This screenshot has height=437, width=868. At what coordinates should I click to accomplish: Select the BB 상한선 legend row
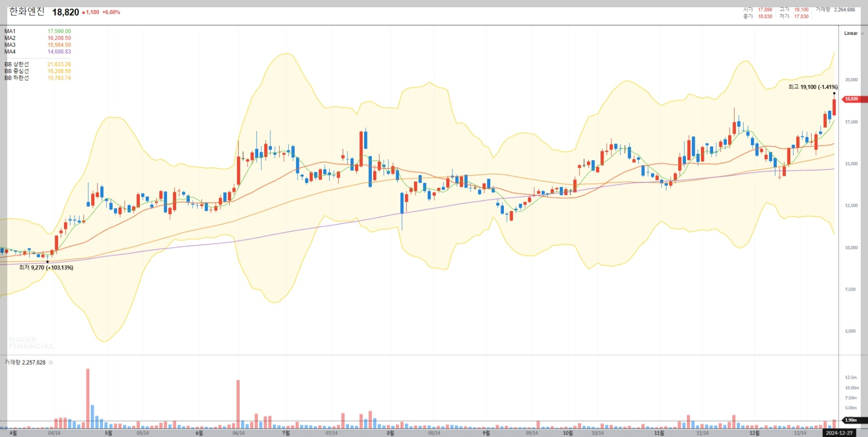coord(37,64)
